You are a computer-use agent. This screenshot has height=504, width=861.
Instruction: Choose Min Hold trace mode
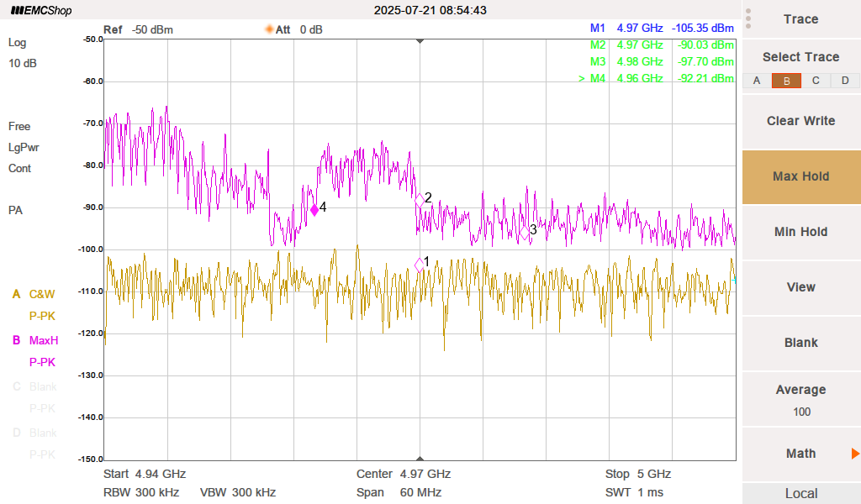[x=800, y=232]
